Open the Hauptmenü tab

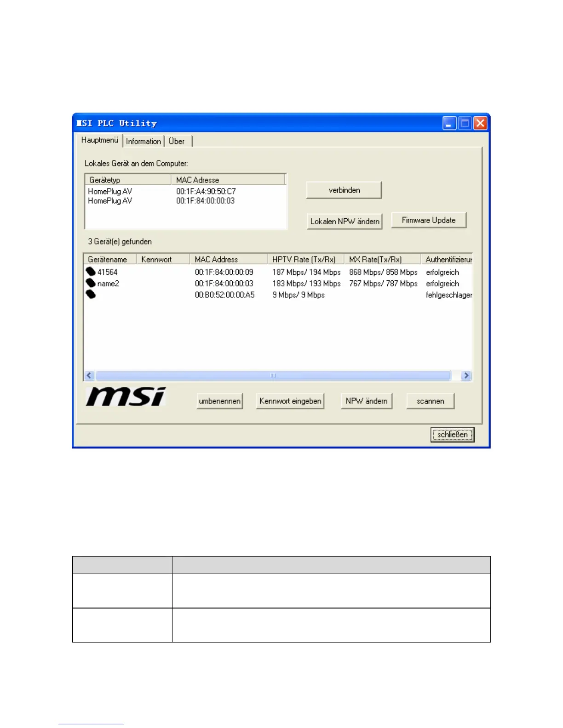pyautogui.click(x=99, y=140)
